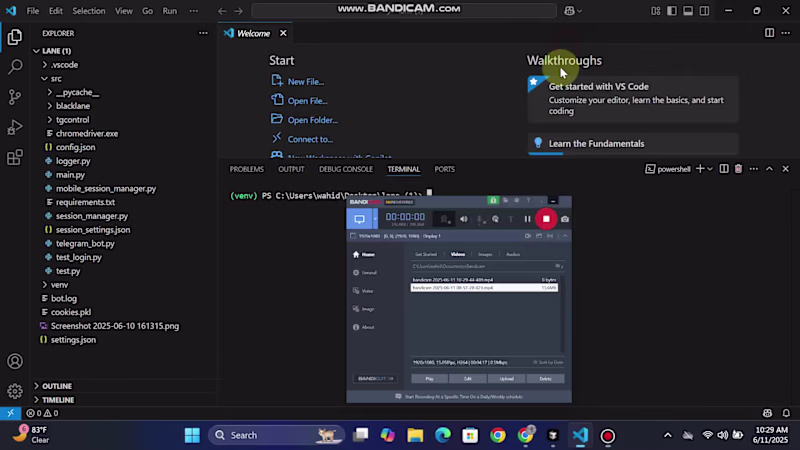
Task: Select Images tab in Bandicam
Action: [485, 254]
